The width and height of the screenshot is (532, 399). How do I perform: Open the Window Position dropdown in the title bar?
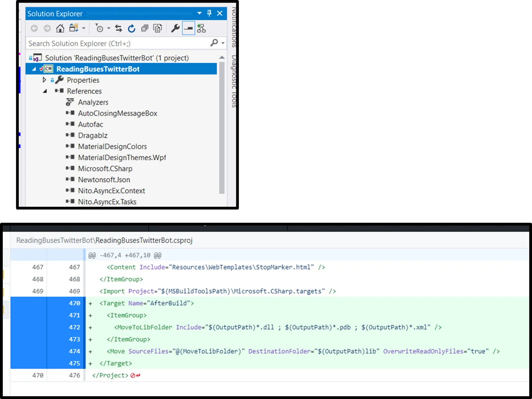tap(199, 14)
